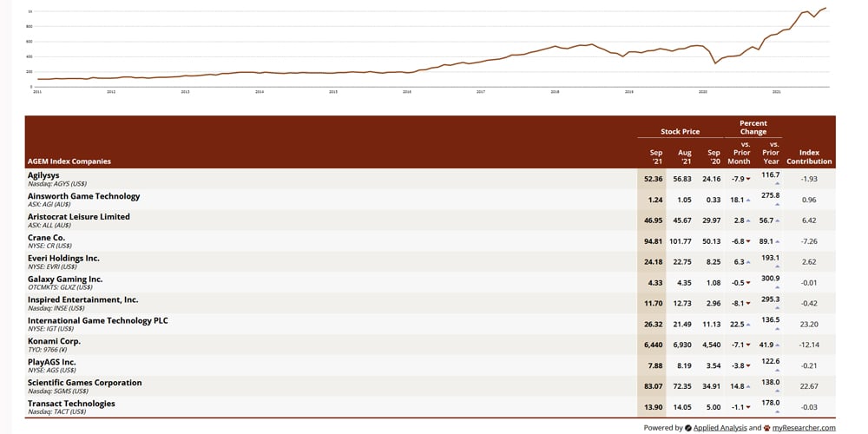Click Galaxy Gaming prior year value 300.9
The width and height of the screenshot is (868, 434).
tap(771, 279)
